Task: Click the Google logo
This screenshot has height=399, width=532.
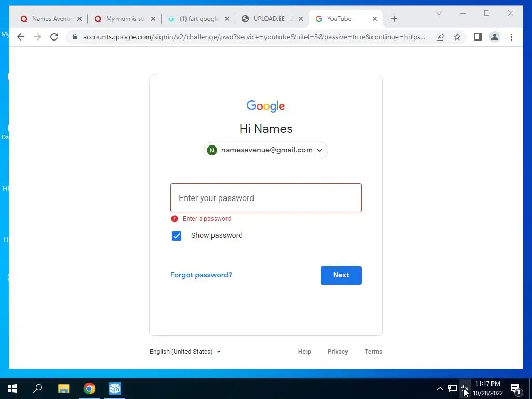Action: click(x=265, y=106)
